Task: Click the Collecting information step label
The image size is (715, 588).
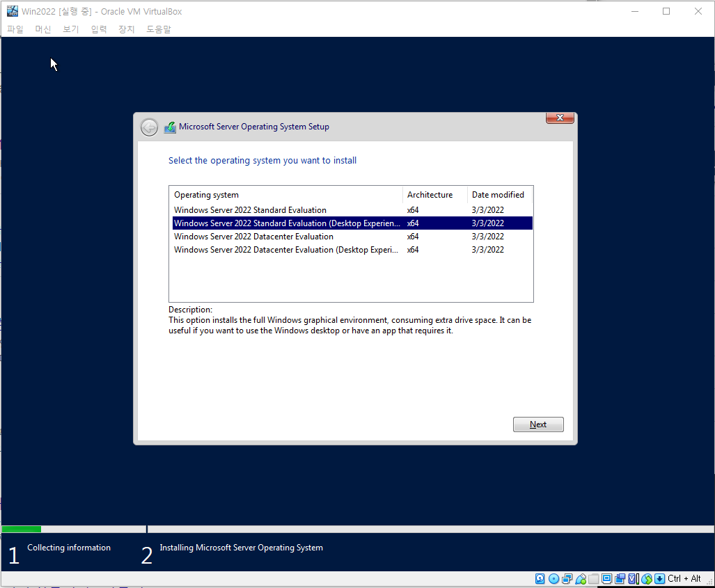Action: tap(69, 548)
